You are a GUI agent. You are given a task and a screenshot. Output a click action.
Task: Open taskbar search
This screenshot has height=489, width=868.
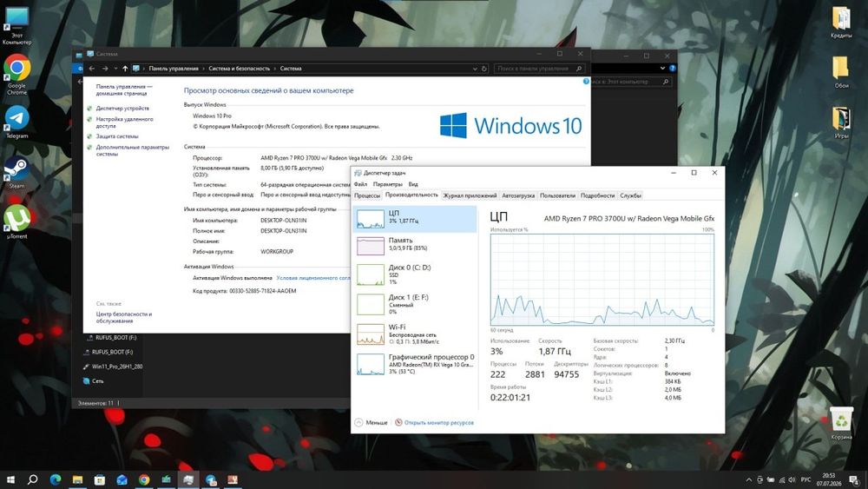pos(33,479)
